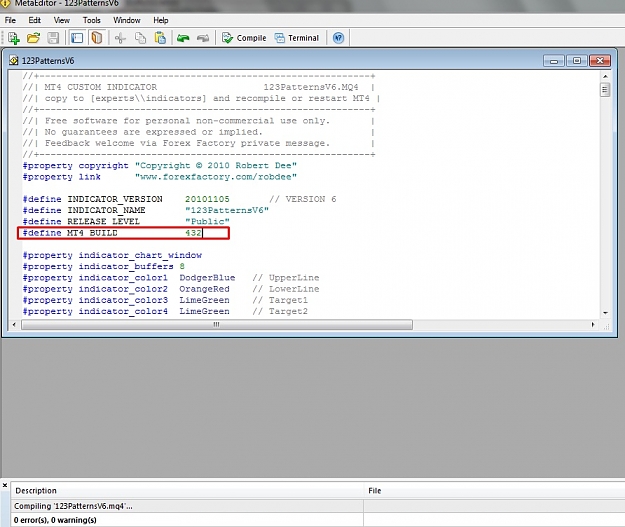This screenshot has width=625, height=527.
Task: Save the file with the floppy icon
Action: point(53,38)
